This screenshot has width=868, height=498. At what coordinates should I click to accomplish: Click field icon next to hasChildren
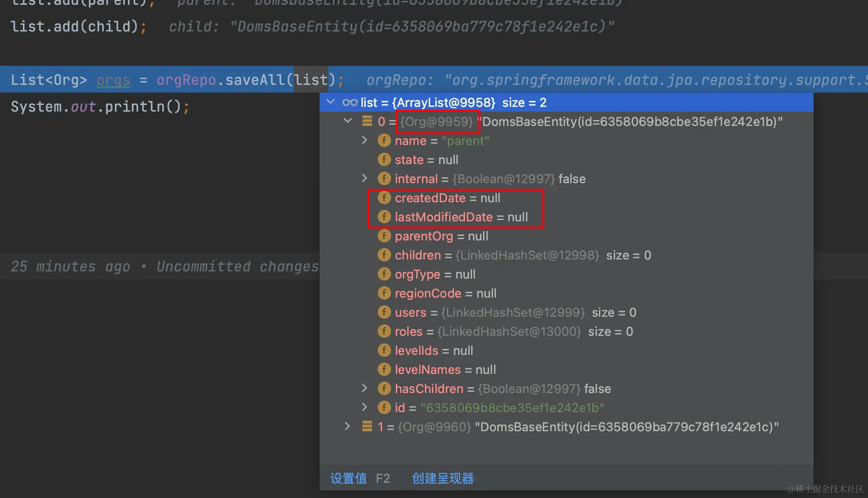pos(384,388)
